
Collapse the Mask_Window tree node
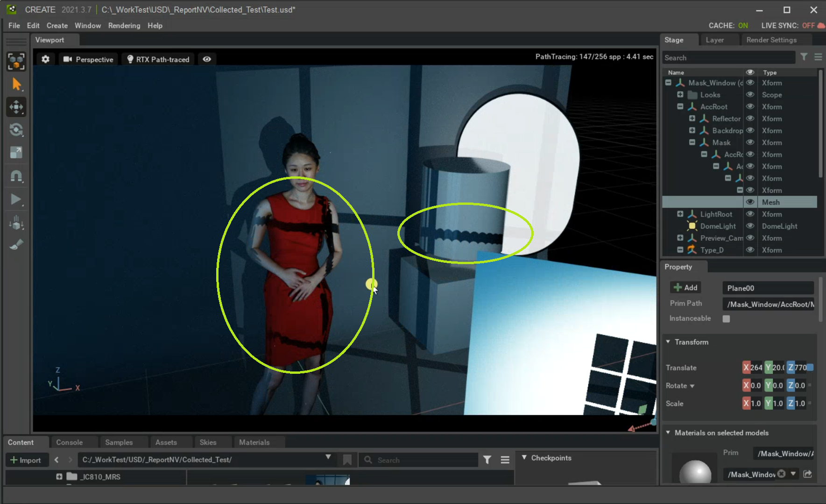tap(668, 83)
